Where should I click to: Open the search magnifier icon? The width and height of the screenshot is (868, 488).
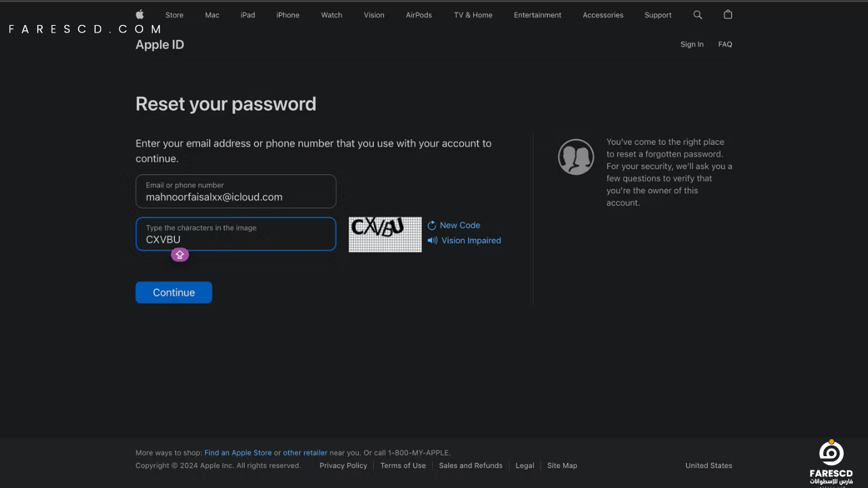pos(698,14)
